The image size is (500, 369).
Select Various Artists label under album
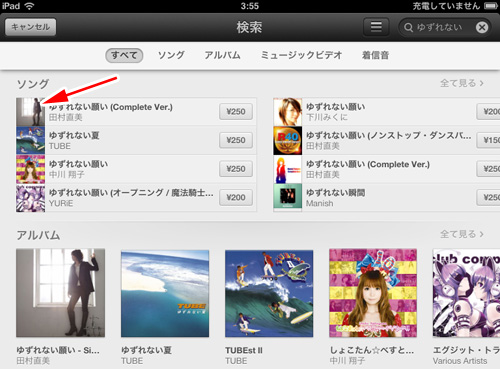460,361
